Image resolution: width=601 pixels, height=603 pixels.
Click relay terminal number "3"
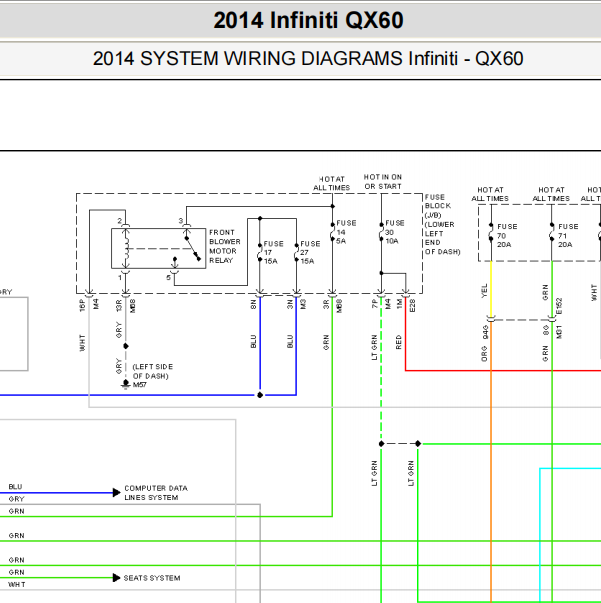point(180,221)
